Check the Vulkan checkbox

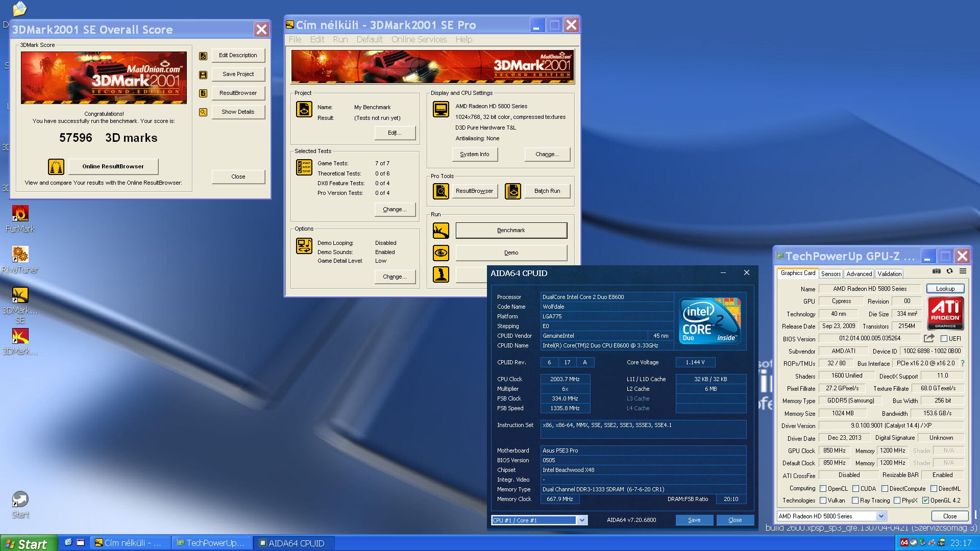823,500
